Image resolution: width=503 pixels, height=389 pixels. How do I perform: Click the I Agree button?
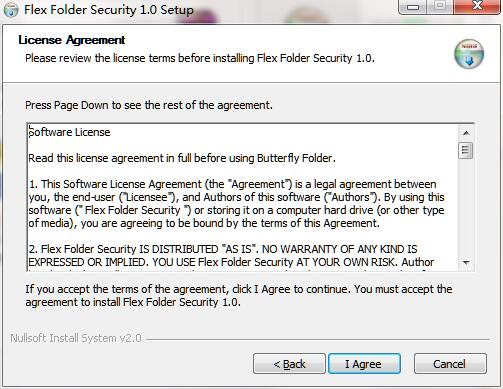364,364
